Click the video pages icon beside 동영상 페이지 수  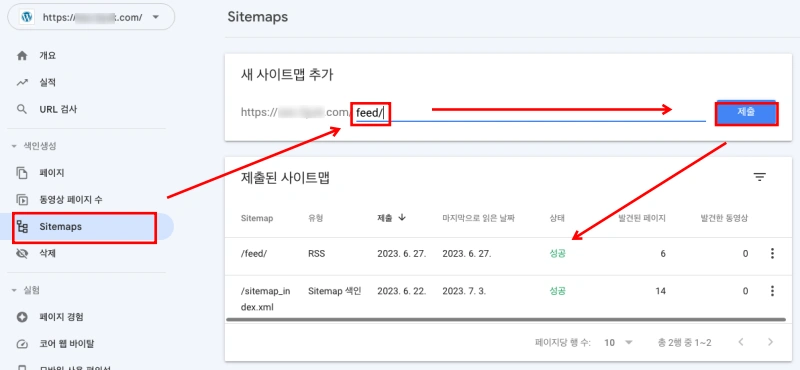tap(22, 200)
